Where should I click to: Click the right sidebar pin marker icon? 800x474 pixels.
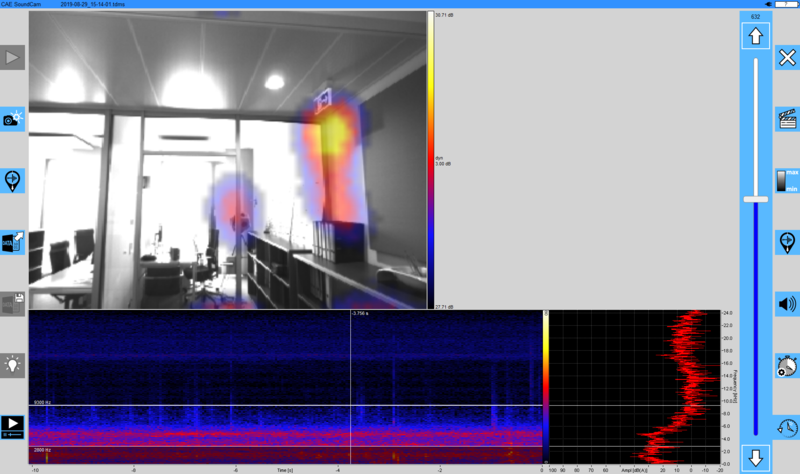[786, 242]
